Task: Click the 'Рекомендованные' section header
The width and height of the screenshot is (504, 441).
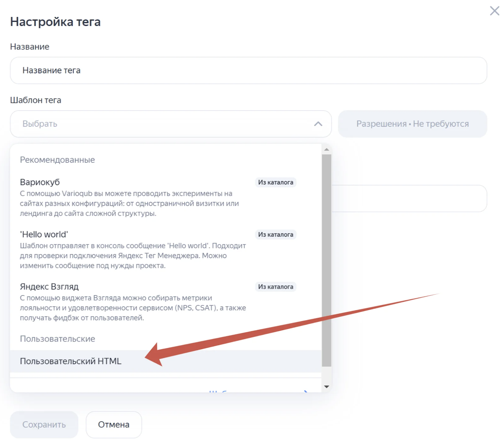Action: click(57, 160)
